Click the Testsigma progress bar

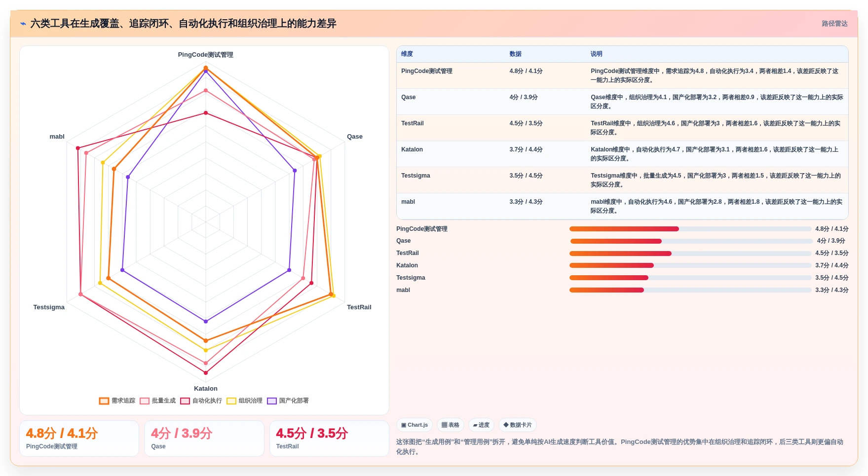coord(690,278)
